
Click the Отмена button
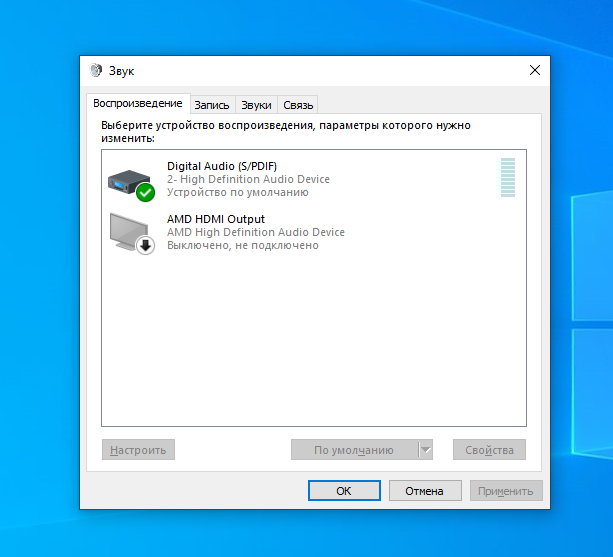tap(425, 491)
